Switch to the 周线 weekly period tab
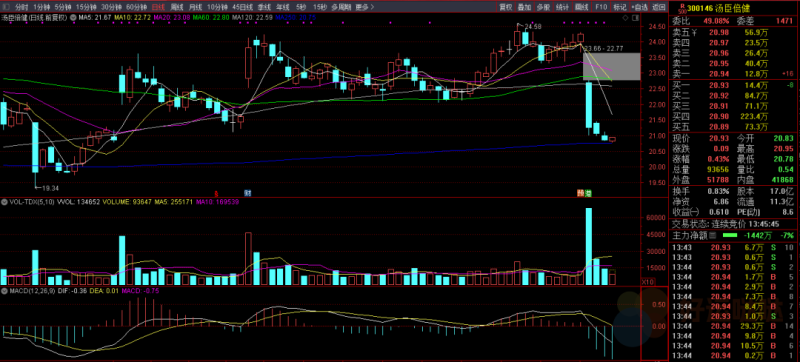 pos(177,7)
